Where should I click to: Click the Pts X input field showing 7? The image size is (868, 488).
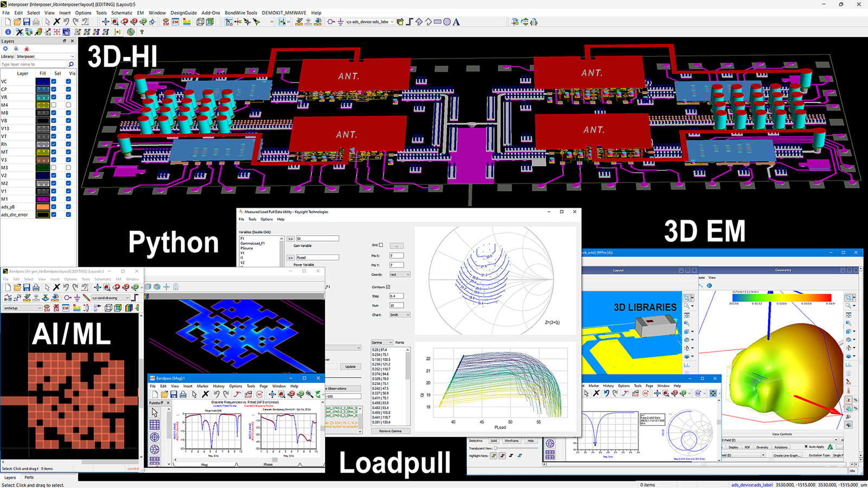coord(397,256)
